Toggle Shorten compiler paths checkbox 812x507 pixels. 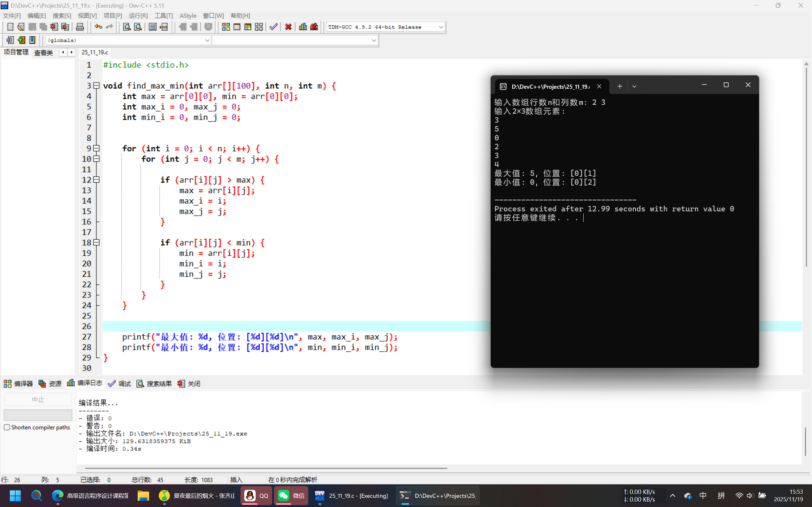click(x=7, y=427)
